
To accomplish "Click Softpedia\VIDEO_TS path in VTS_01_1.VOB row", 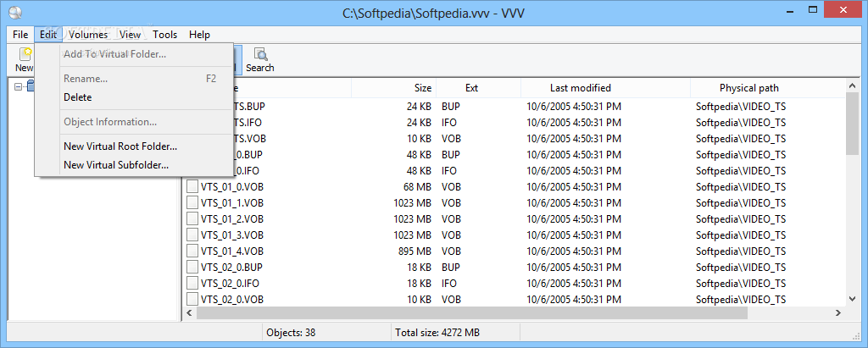I will point(741,203).
